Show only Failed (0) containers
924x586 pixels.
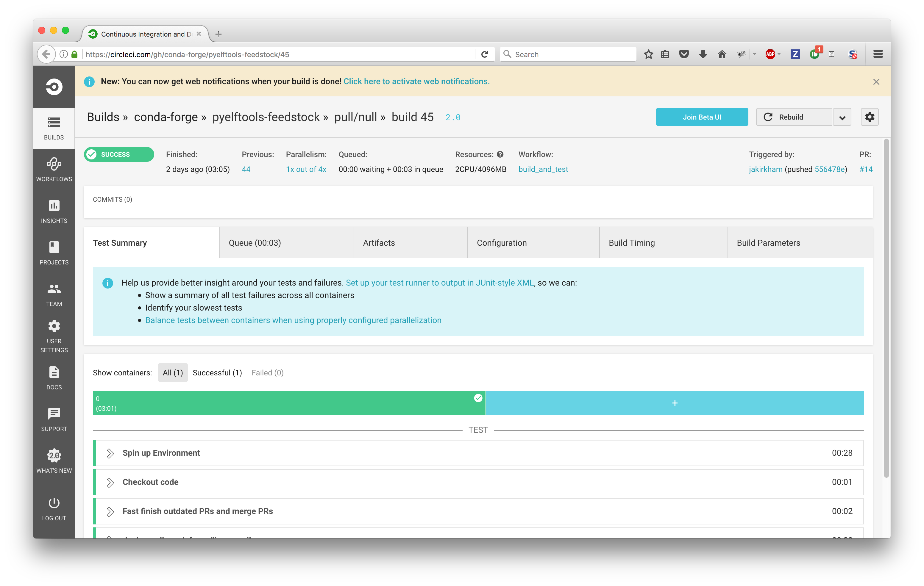click(267, 373)
